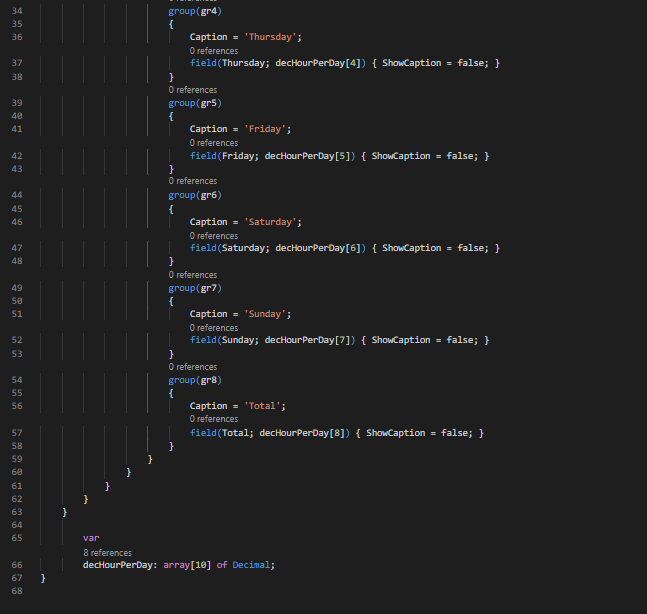Screen dimensions: 647x614
Task: Click '8 references' code lens above decHourPerDay
Action: [107, 553]
